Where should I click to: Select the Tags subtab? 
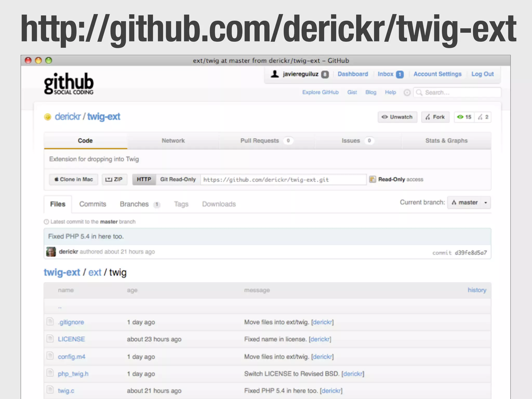[181, 204]
